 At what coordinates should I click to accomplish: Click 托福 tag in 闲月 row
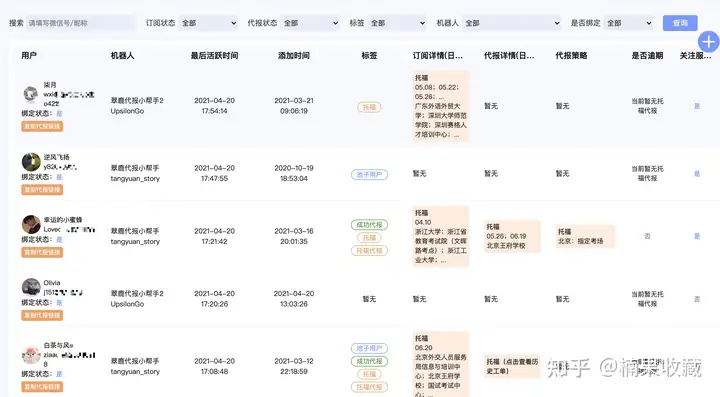point(369,107)
